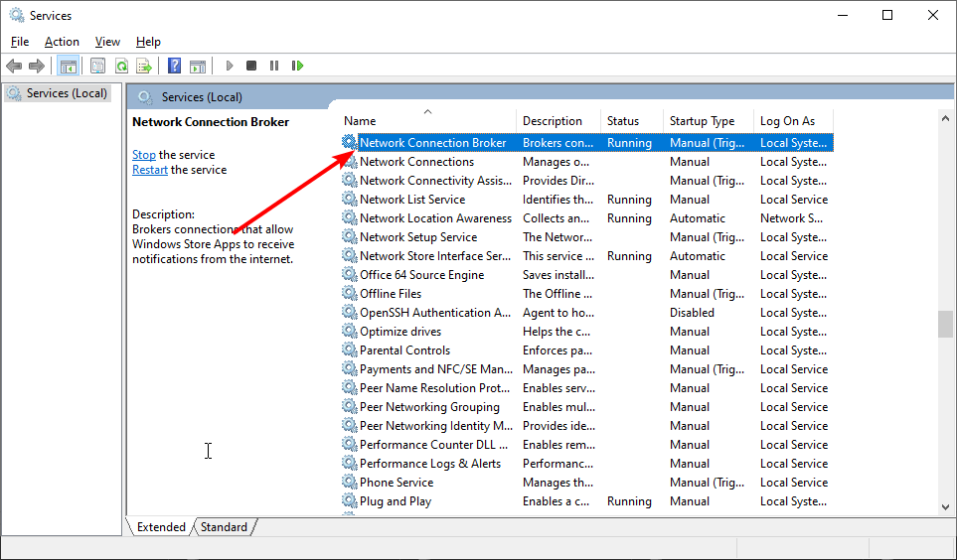Click the scroll down arrow of the list
Image resolution: width=957 pixels, height=560 pixels.
[945, 507]
